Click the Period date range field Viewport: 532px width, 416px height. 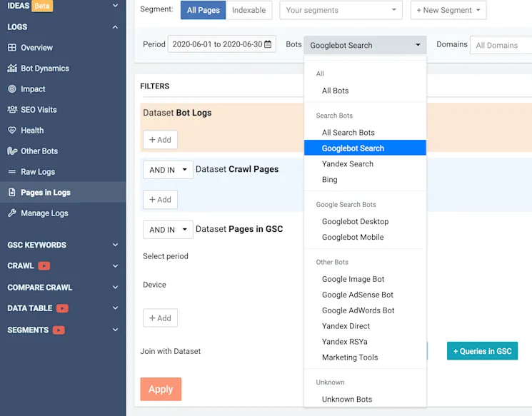point(222,44)
